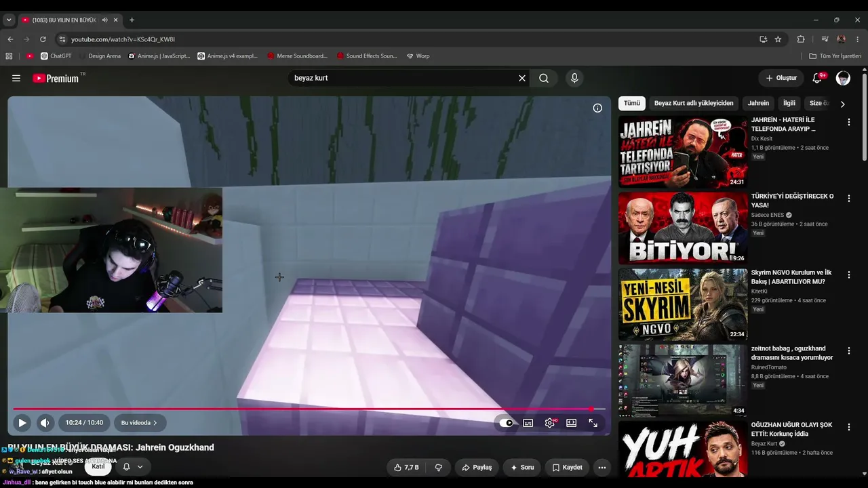Open the Chrome profile avatar

842,39
